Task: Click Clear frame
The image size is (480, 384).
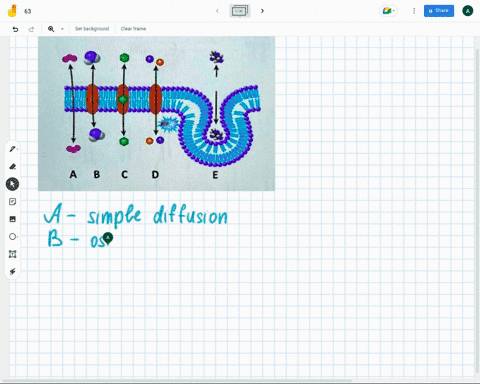Action: point(133,29)
